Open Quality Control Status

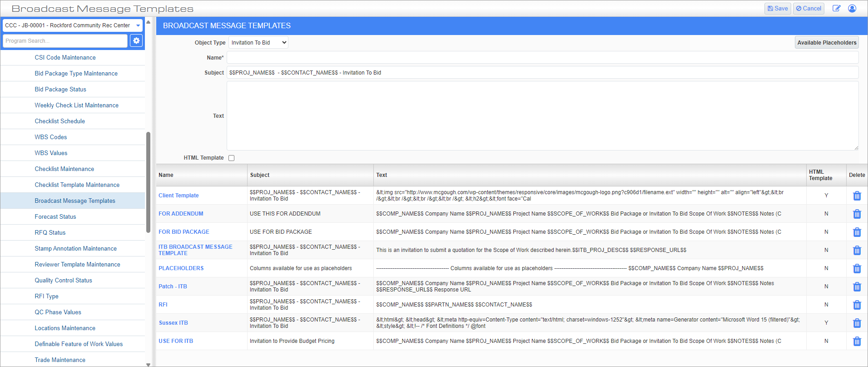[63, 281]
